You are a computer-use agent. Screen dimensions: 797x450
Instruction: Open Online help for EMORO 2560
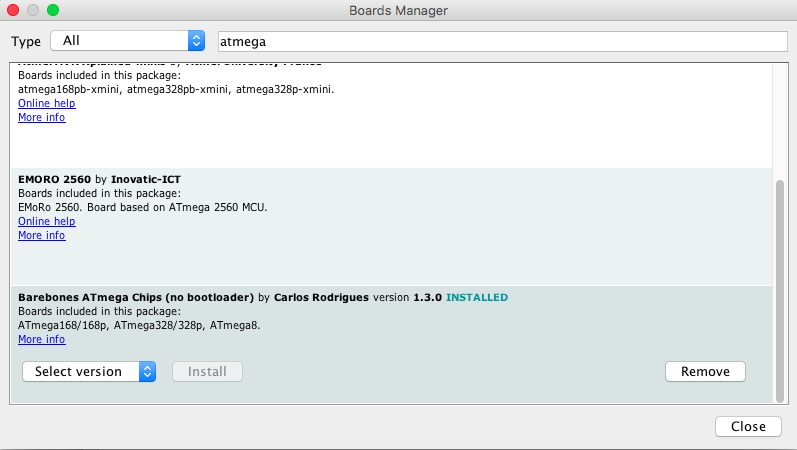coord(47,221)
